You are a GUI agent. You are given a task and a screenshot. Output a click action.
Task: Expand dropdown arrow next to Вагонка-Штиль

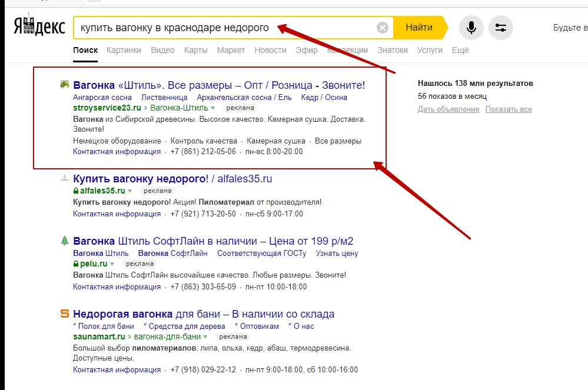point(212,108)
